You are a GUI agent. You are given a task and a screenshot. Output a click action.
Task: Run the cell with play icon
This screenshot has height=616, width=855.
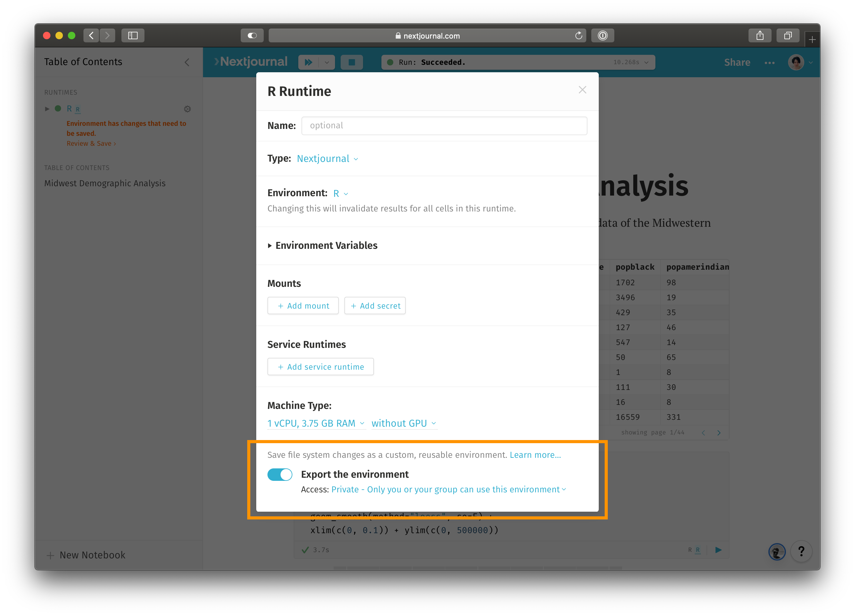718,550
